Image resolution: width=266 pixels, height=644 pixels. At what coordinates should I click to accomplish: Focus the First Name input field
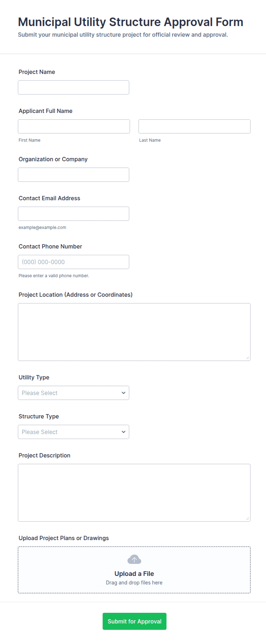pyautogui.click(x=74, y=126)
